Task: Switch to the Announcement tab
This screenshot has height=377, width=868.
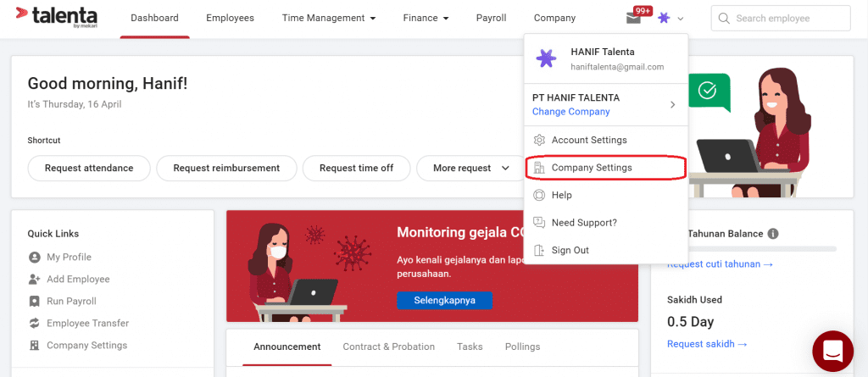Action: click(287, 347)
